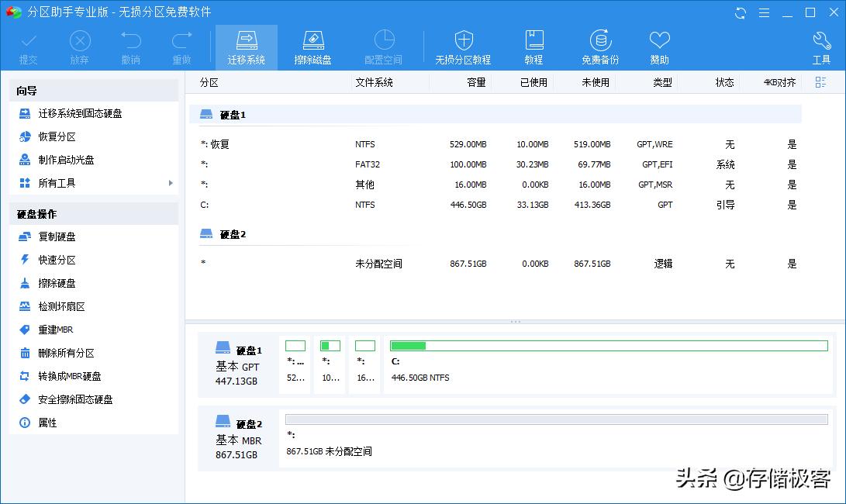Click the 免费备份 backup toolbar icon
Image resolution: width=846 pixels, height=504 pixels.
tap(600, 45)
